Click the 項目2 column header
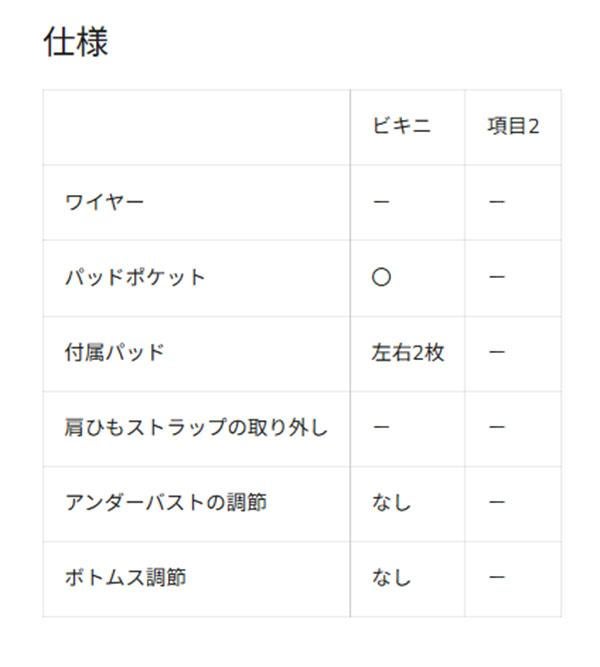Image resolution: width=600 pixels, height=667 pixels. pyautogui.click(x=513, y=127)
